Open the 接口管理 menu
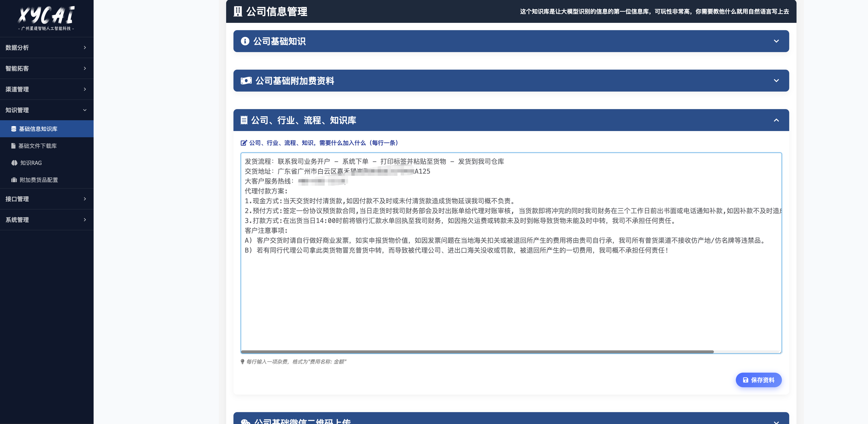This screenshot has width=868, height=424. pyautogui.click(x=46, y=199)
